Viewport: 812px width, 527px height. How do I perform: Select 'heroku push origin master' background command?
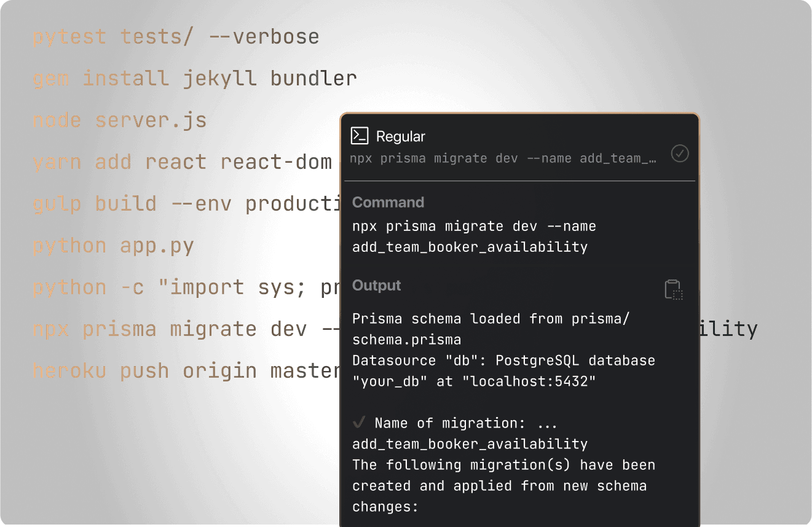pos(186,371)
